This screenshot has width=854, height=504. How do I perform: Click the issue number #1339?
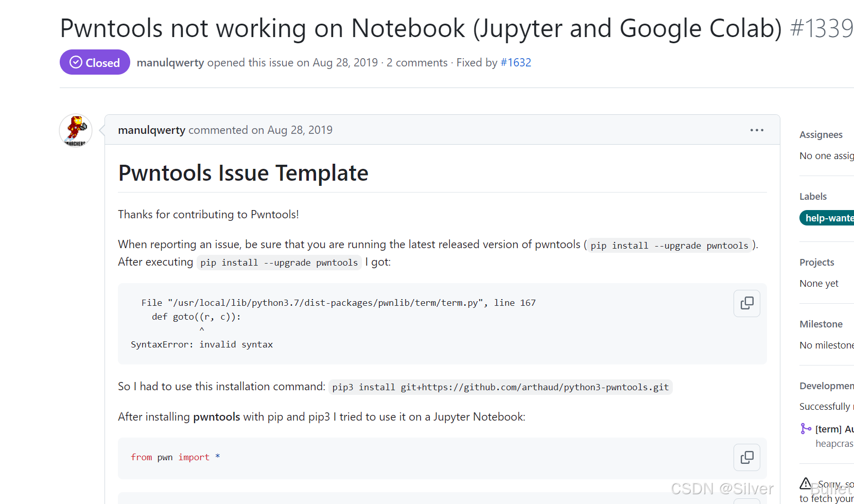(x=822, y=28)
